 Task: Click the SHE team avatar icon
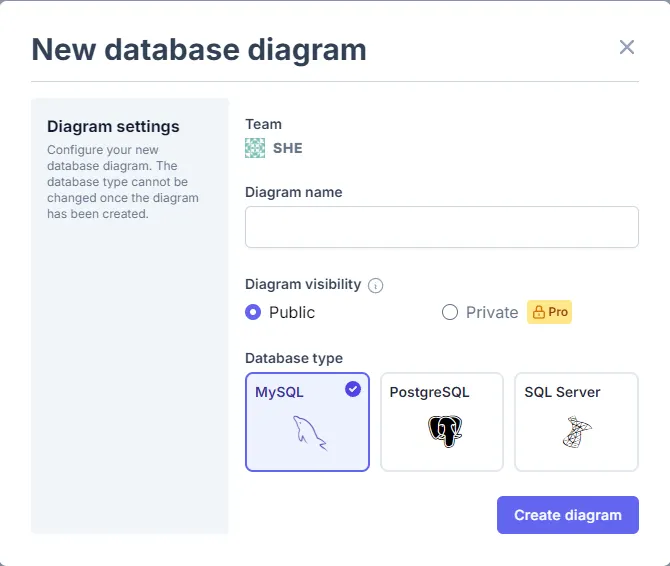[255, 148]
